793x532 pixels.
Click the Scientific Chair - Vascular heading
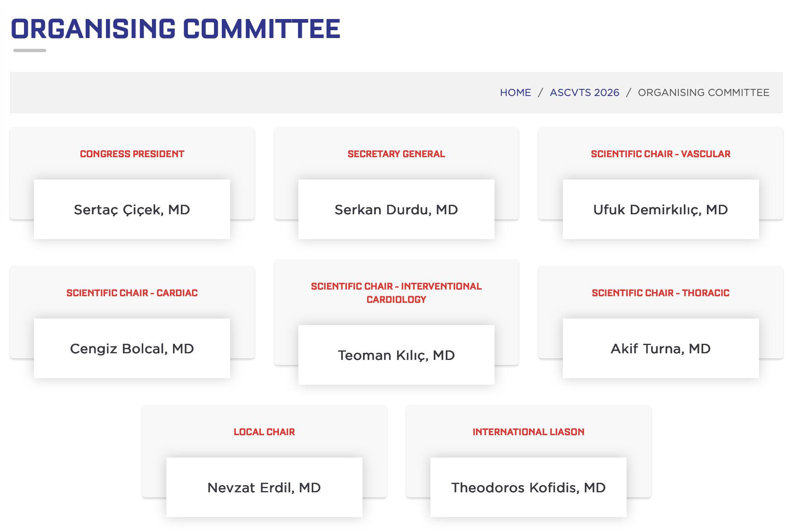tap(661, 154)
